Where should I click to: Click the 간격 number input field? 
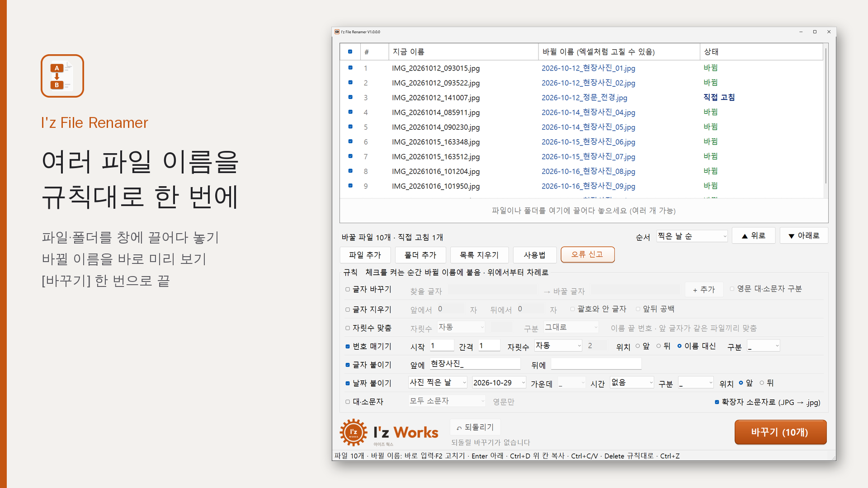(x=489, y=346)
